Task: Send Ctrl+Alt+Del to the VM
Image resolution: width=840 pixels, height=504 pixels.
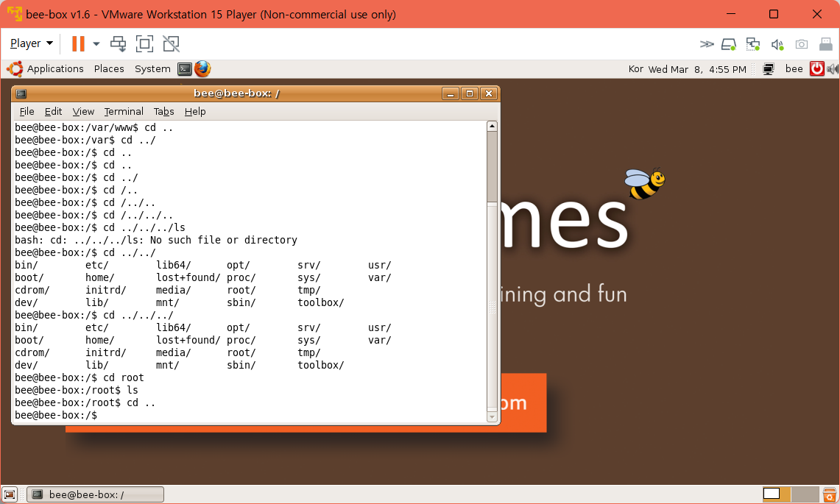Action: click(118, 43)
